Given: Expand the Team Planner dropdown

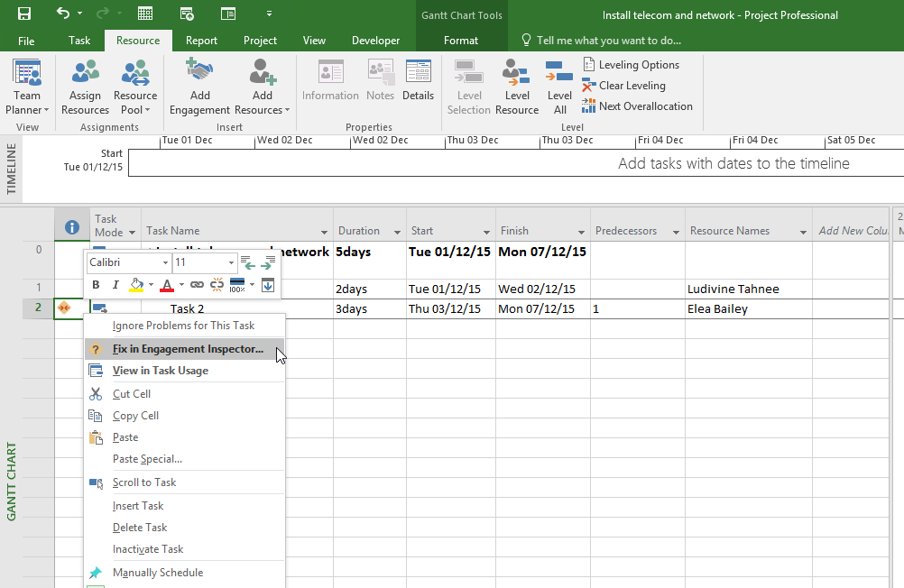Looking at the screenshot, I should click(27, 103).
